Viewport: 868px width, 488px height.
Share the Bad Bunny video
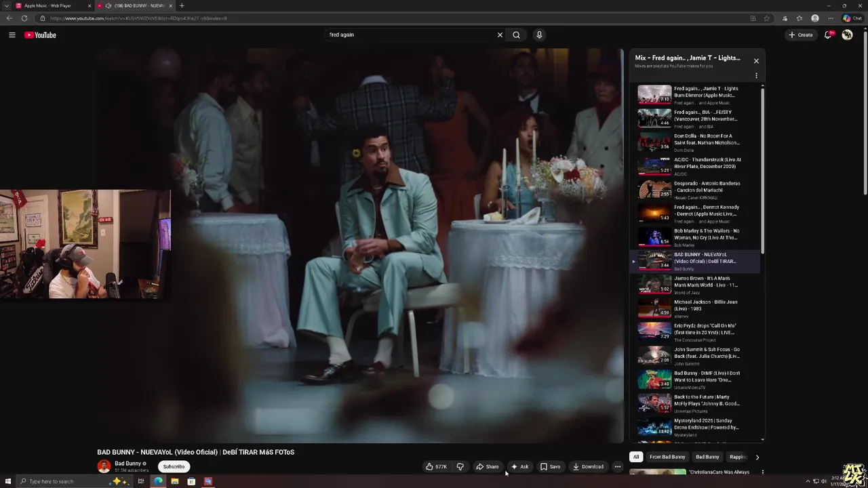pyautogui.click(x=488, y=466)
